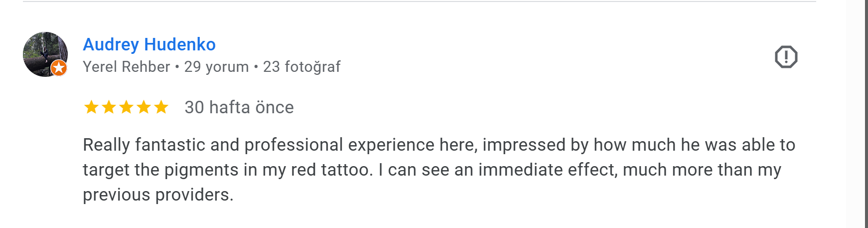Click the second rating star
This screenshot has width=868, height=228.
109,107
